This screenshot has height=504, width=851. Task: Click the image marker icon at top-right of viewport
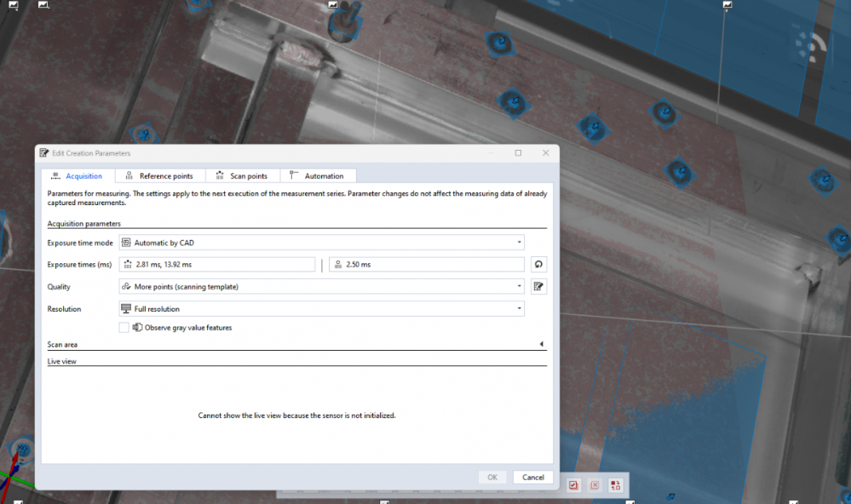(727, 4)
